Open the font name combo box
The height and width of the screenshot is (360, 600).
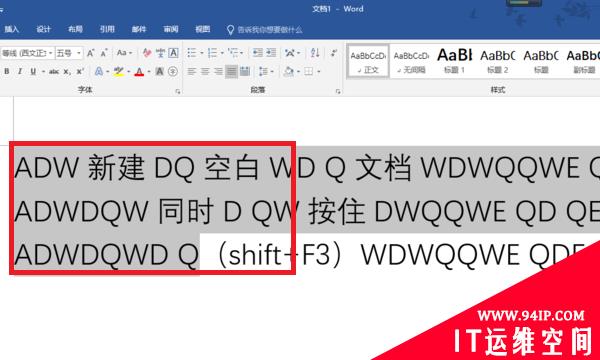(x=27, y=53)
